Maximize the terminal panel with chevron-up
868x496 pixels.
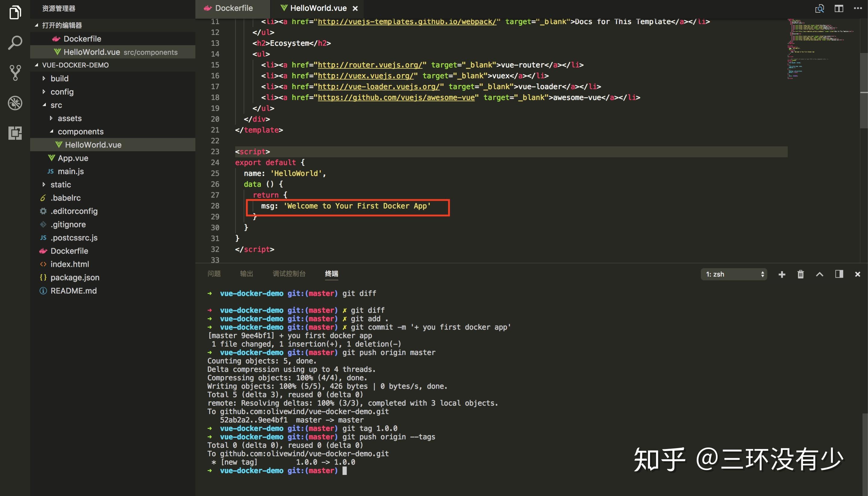point(819,274)
